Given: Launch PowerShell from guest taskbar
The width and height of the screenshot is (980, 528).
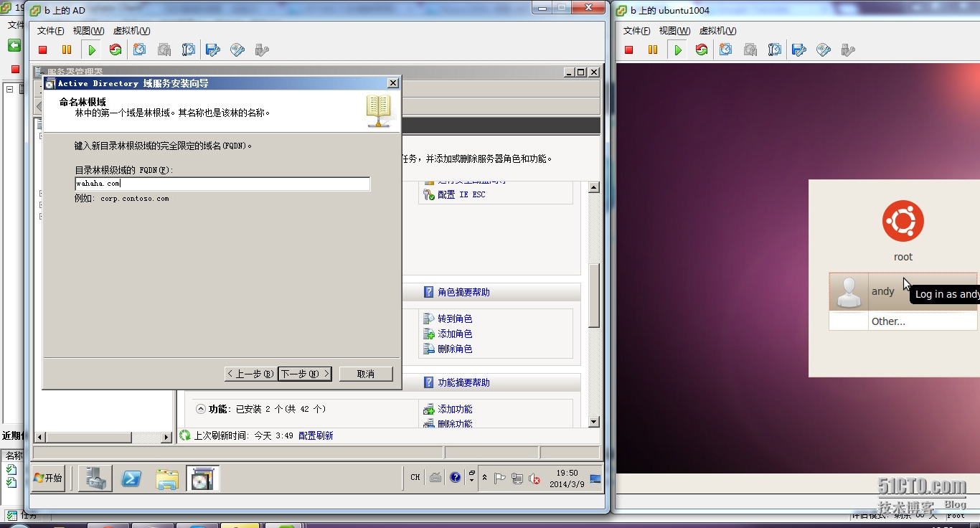Looking at the screenshot, I should click(x=131, y=478).
